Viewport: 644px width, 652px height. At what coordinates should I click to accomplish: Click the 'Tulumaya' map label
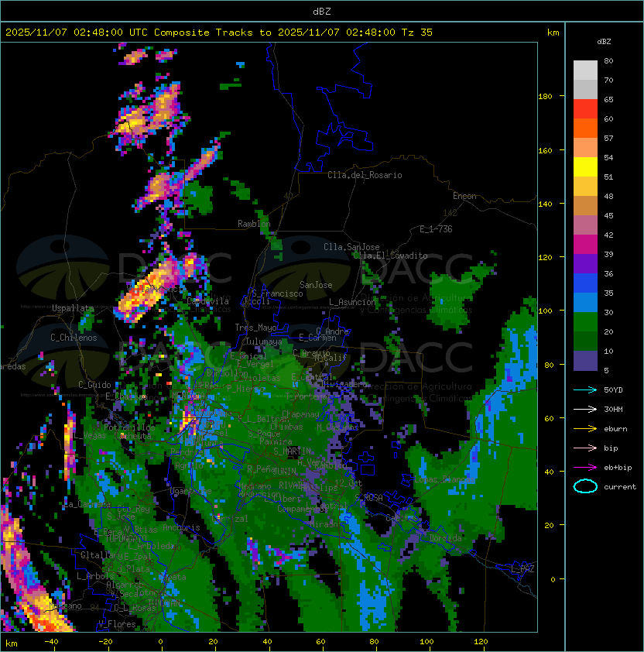pos(264,341)
